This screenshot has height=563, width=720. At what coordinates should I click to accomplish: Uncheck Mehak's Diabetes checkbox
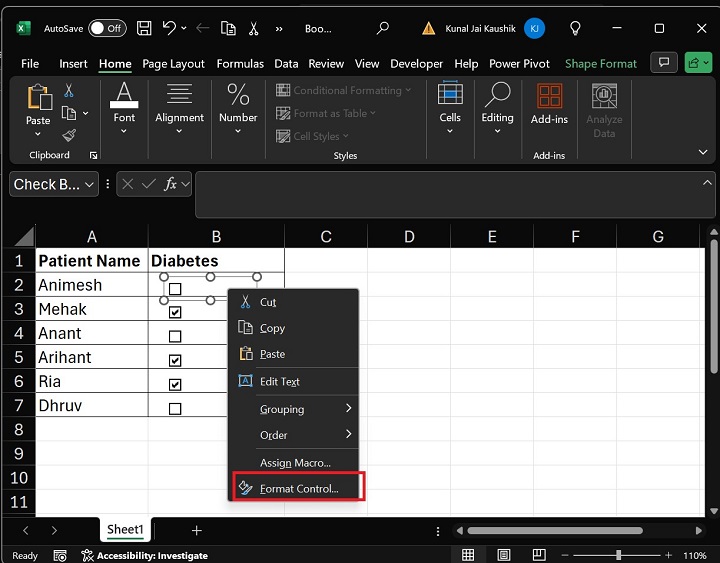pyautogui.click(x=175, y=312)
